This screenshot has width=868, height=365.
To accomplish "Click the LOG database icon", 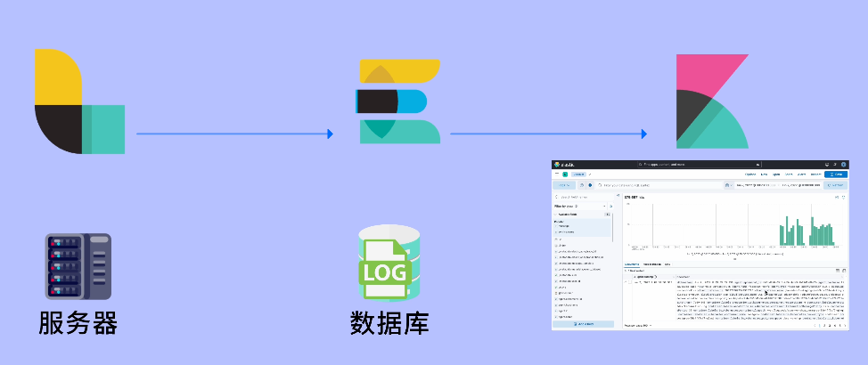I will point(389,262).
